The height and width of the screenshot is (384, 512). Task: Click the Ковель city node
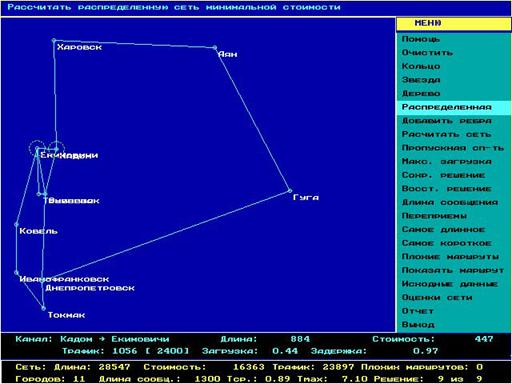(x=17, y=225)
